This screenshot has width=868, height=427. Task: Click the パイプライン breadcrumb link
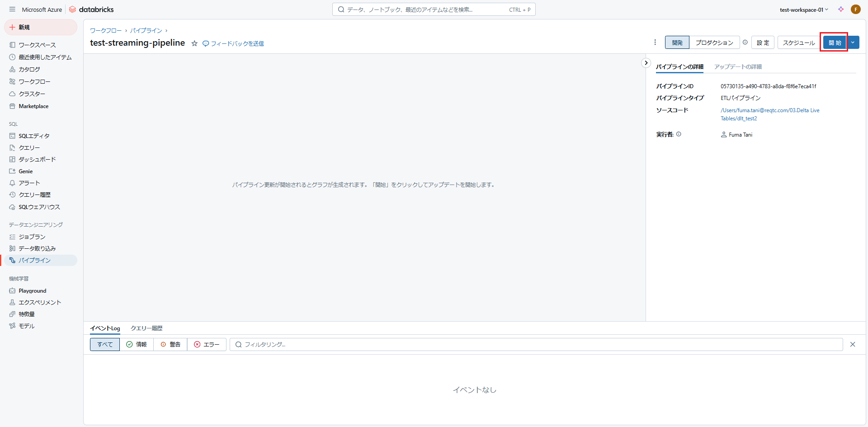click(146, 30)
